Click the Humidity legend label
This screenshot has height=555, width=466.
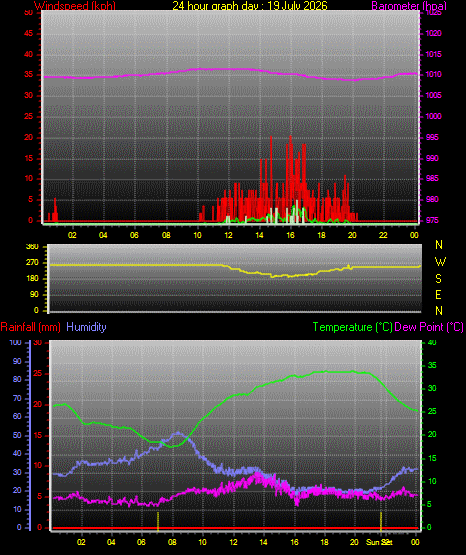(86, 327)
